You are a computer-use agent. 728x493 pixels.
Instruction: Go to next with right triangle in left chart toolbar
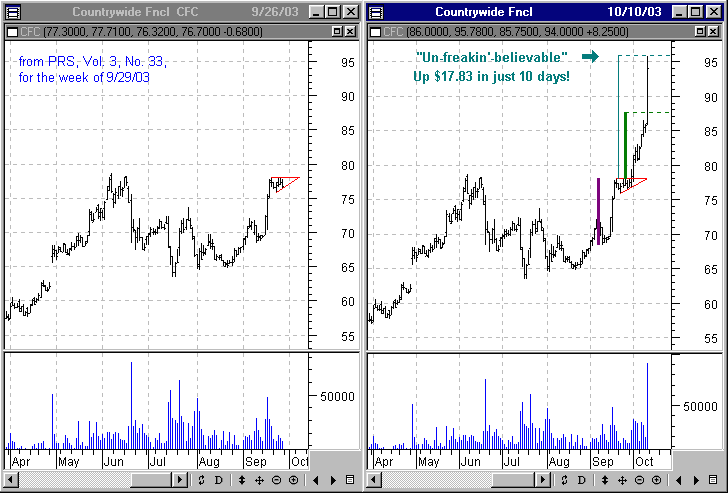[x=333, y=480]
